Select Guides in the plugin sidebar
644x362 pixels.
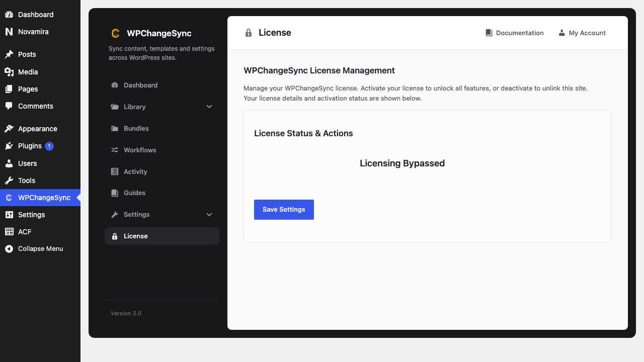[x=162, y=193]
